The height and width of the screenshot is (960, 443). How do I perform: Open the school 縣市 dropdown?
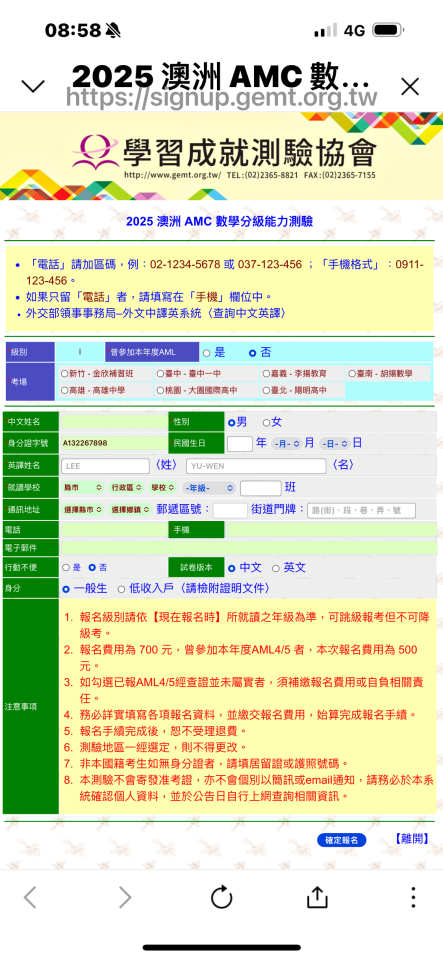coord(83,488)
